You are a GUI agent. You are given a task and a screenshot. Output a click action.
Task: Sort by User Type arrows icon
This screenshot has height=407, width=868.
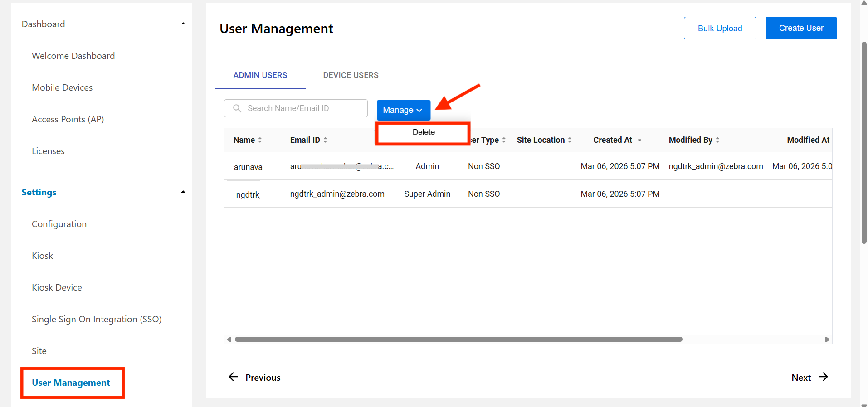(504, 140)
